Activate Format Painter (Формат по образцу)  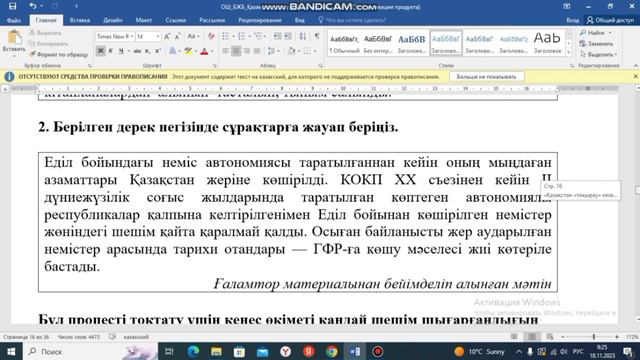(58, 54)
